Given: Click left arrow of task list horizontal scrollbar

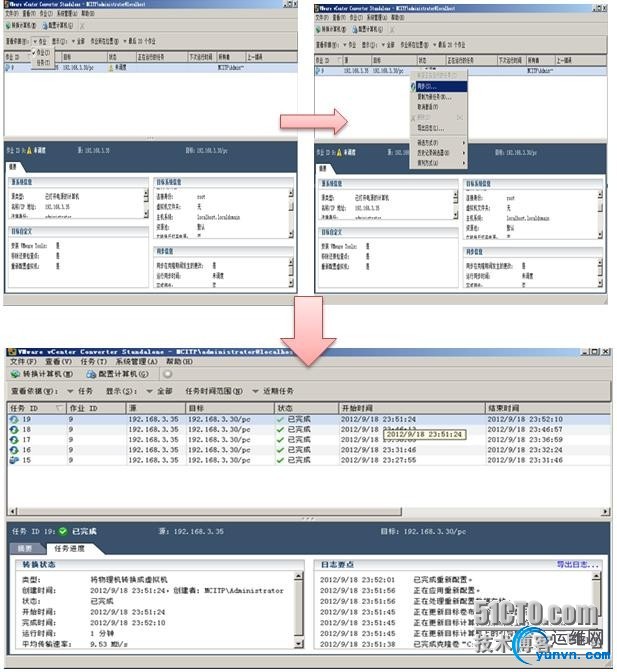Looking at the screenshot, I should [12, 511].
